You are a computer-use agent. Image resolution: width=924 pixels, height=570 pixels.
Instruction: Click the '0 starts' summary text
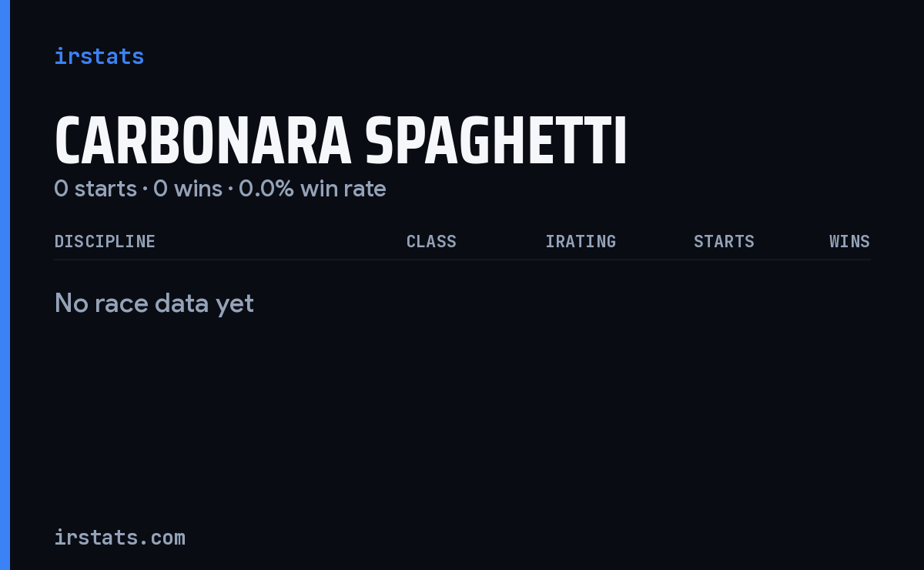click(x=95, y=189)
